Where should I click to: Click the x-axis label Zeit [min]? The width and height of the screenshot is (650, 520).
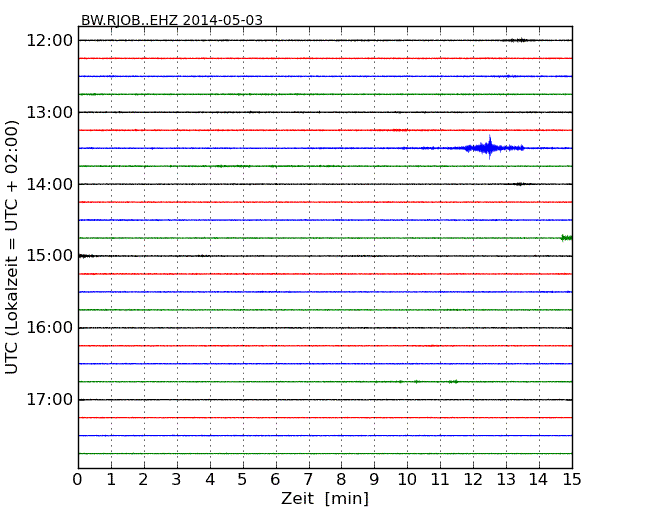pos(325,498)
